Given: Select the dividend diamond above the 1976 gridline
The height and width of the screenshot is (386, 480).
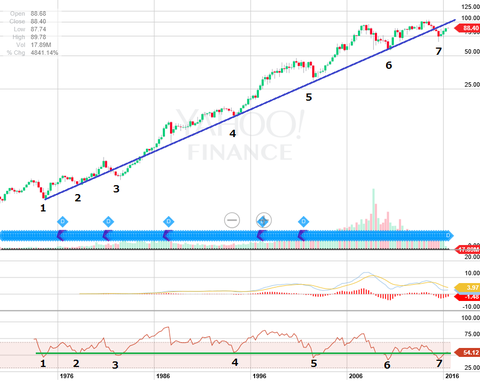Looking at the screenshot, I should (62, 222).
